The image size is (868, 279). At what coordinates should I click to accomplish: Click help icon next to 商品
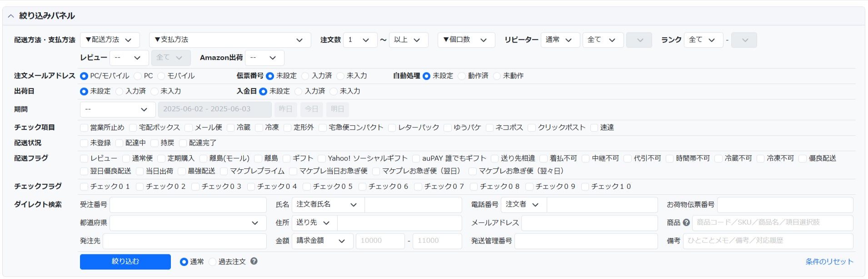pos(686,222)
